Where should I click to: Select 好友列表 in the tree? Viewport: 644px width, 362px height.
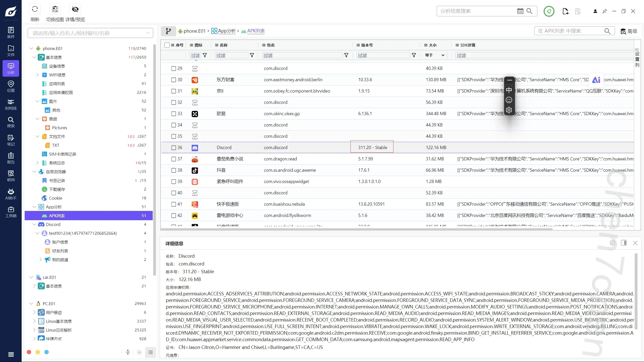click(60, 251)
